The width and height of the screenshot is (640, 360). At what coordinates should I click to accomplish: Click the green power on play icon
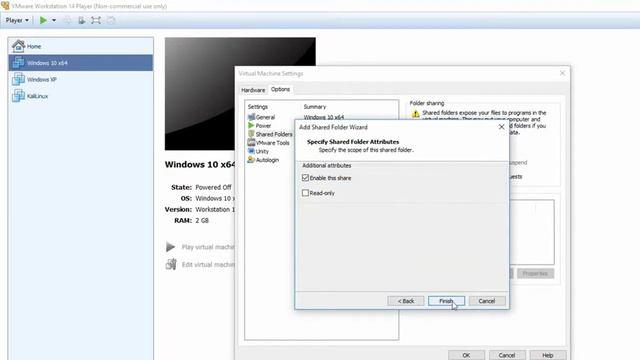[x=43, y=20]
